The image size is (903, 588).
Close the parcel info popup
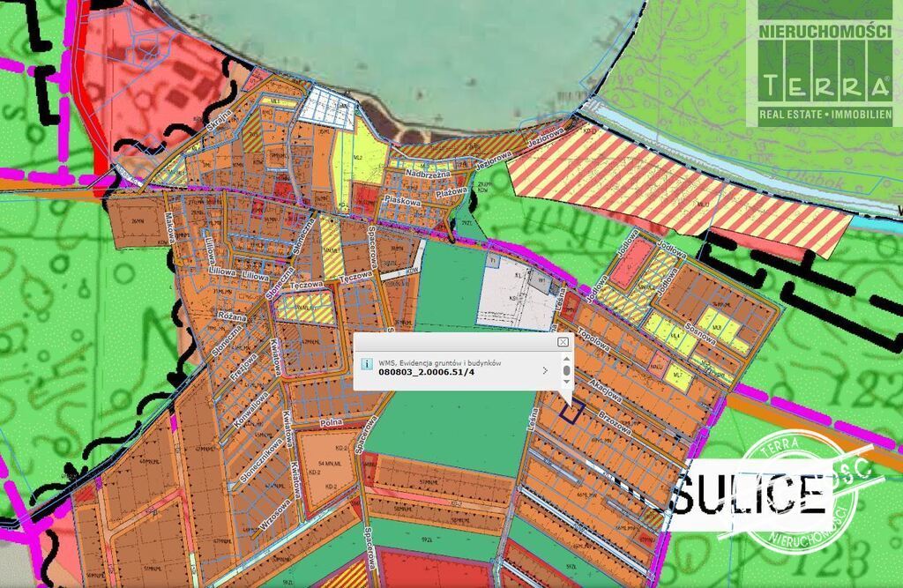click(x=563, y=341)
